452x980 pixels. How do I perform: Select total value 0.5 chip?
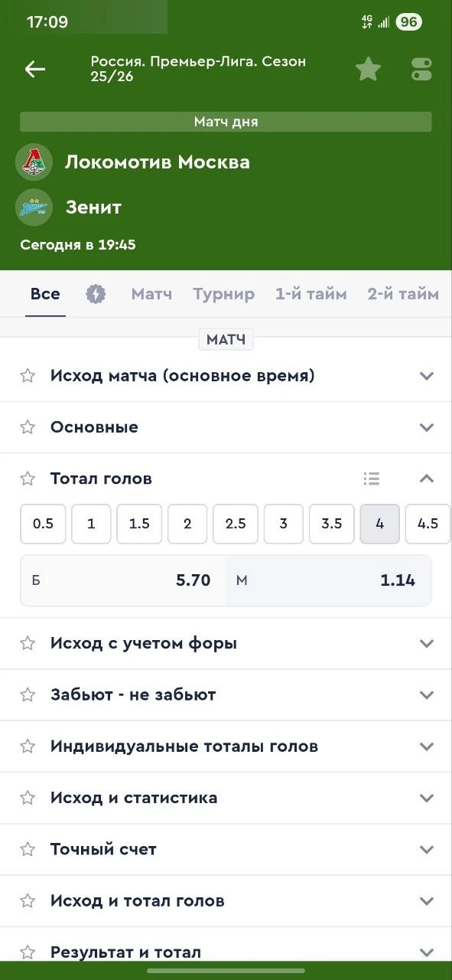(x=43, y=524)
